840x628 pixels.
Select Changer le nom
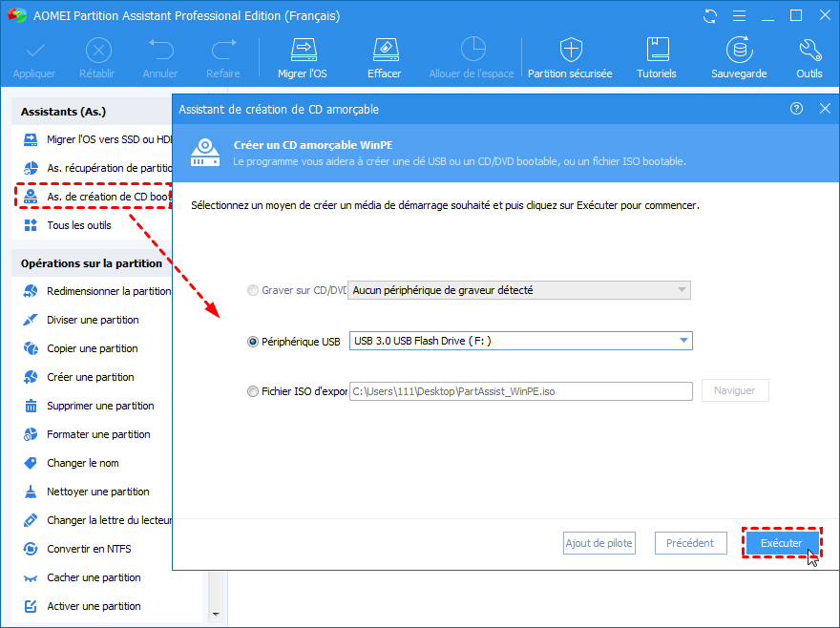point(72,463)
